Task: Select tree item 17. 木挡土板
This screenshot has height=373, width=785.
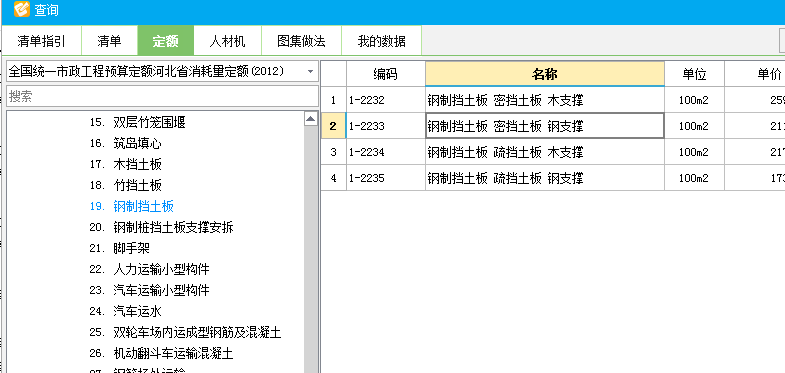Action: point(126,164)
